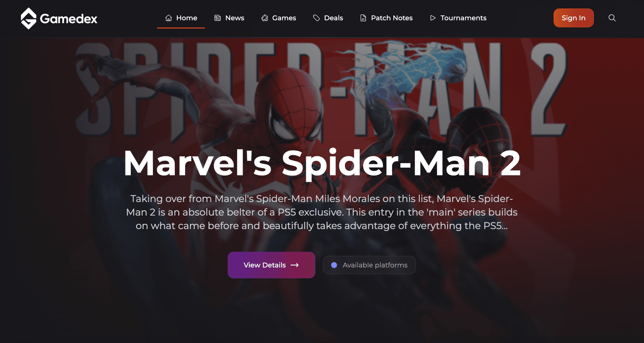Click the puzzle piece icon beside Games

pos(264,18)
